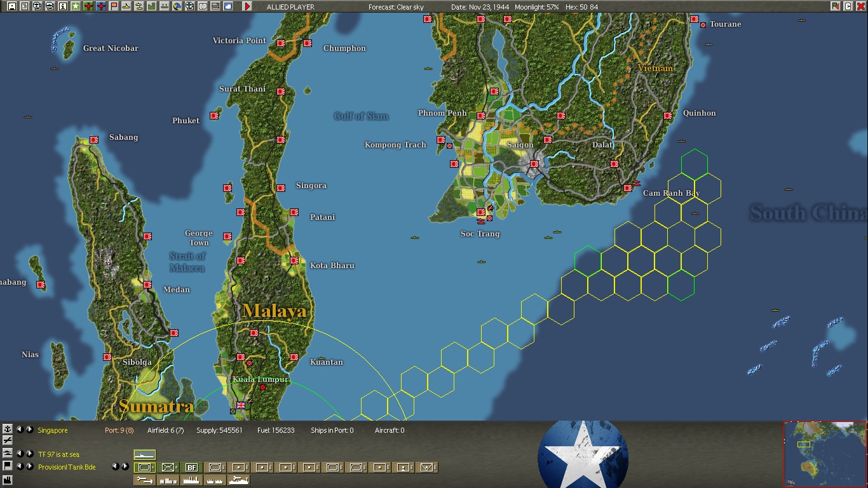Click the 'Port: 9 (8)' value
Image resolution: width=868 pixels, height=488 pixels.
tap(119, 430)
